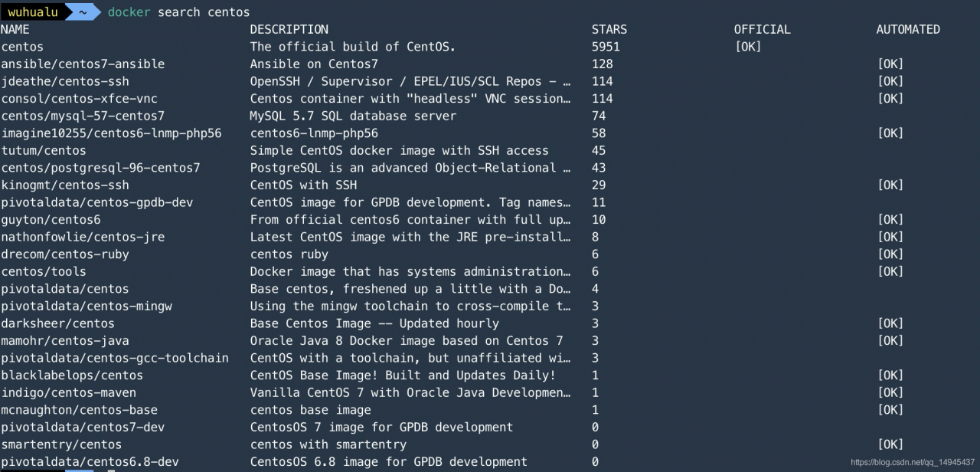The height and width of the screenshot is (472, 980).
Task: Click the tutum/centos image name
Action: (x=44, y=151)
